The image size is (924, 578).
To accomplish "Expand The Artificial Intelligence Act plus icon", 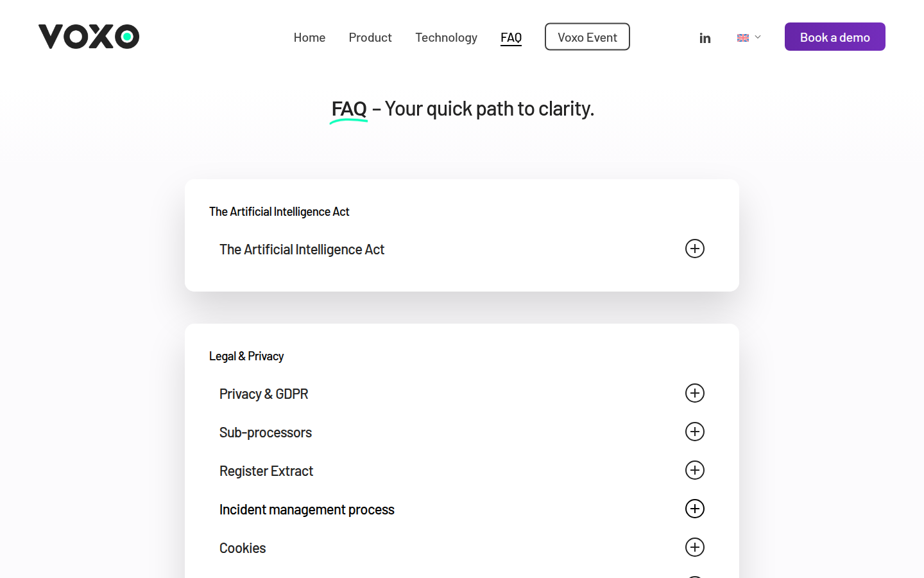I will [x=694, y=249].
